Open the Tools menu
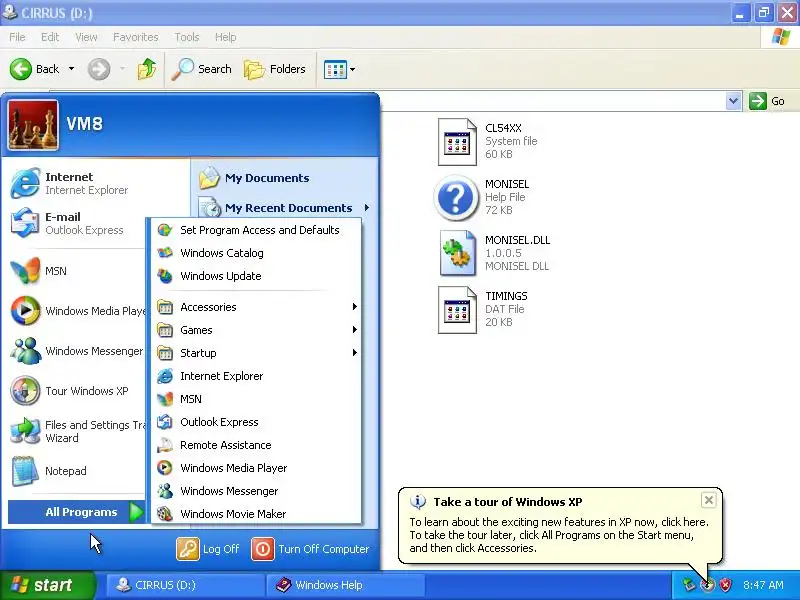This screenshot has height=600, width=800. tap(186, 37)
